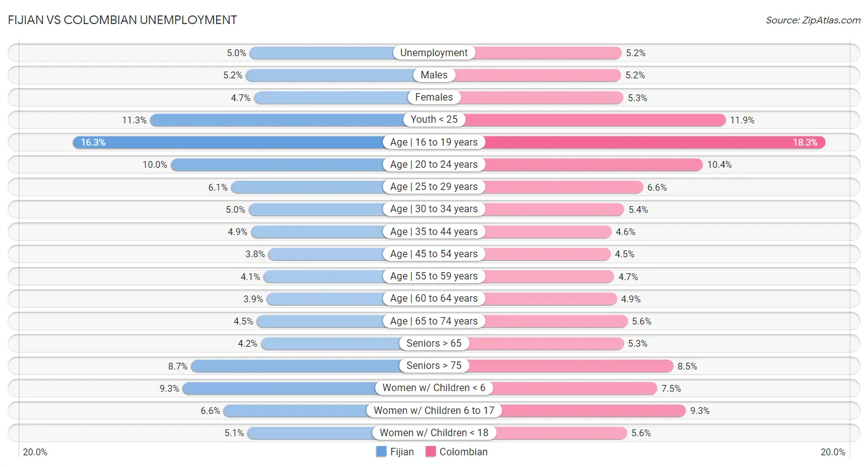Click the Fijian vs Colombian Unemployment chart title
Screen dimensions: 868x467
click(122, 20)
